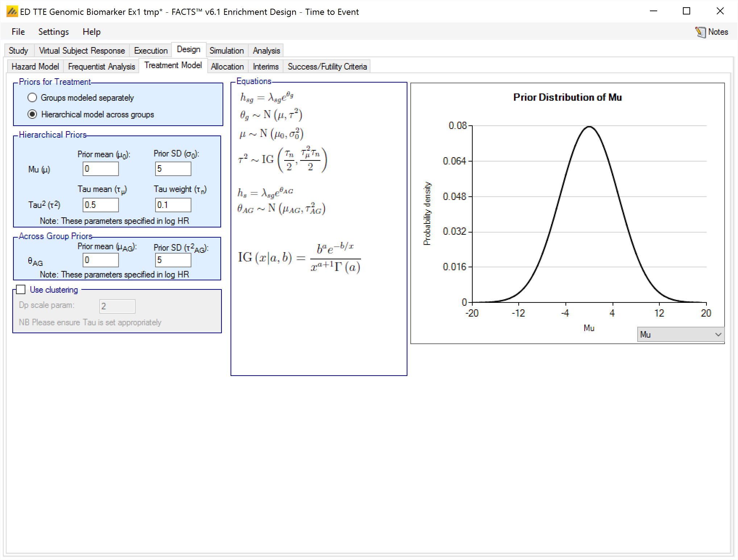Switch to the Frequentist Analysis tab

point(101,67)
